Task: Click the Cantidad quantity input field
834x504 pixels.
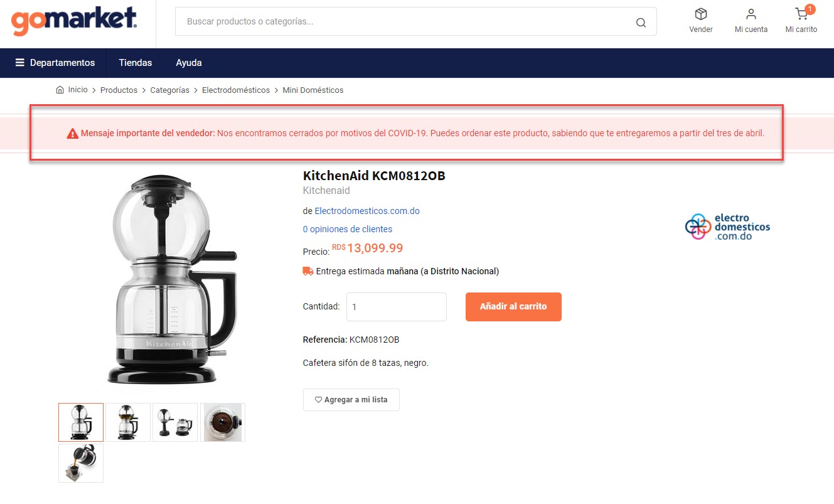Action: tap(397, 307)
